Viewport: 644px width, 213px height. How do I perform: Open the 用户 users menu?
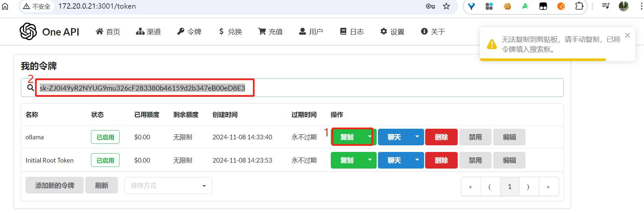coord(311,32)
